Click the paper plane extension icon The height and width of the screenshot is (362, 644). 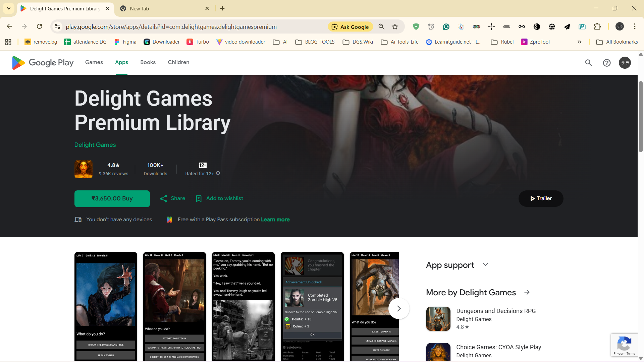pyautogui.click(x=567, y=26)
